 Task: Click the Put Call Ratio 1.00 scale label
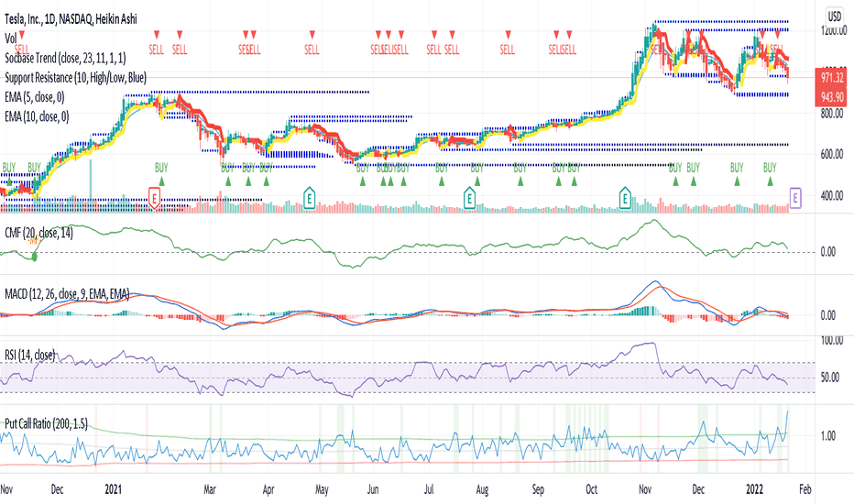point(827,435)
